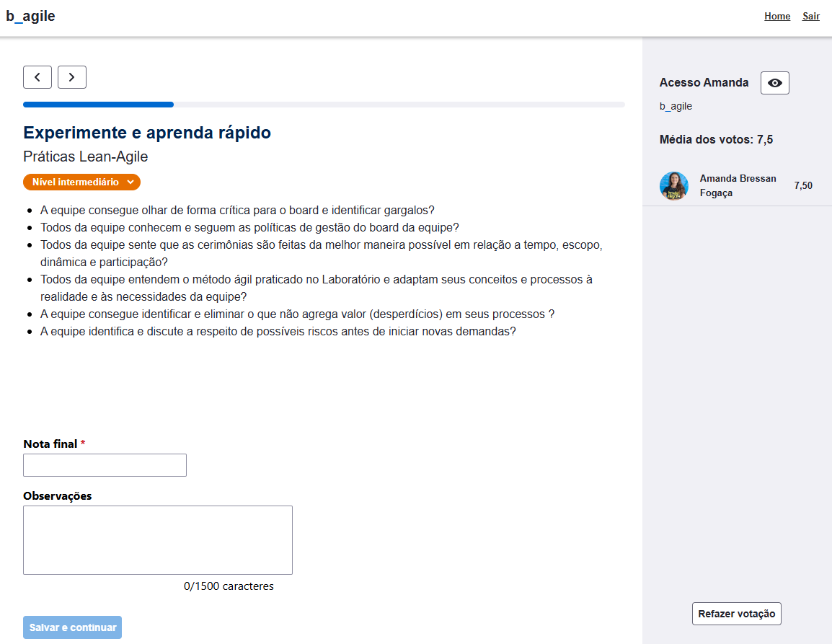The image size is (832, 644).
Task: Click the heading Experimente e aprenda rápido
Action: (x=147, y=133)
